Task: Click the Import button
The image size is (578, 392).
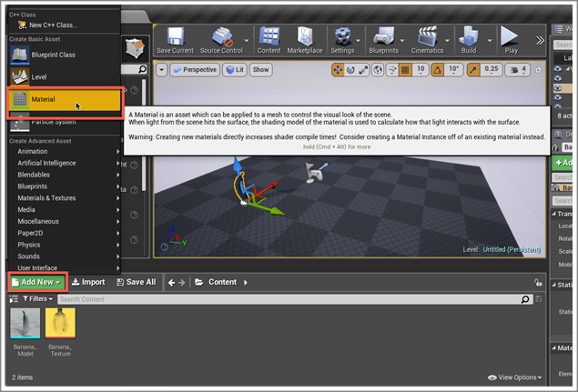Action: coord(88,282)
